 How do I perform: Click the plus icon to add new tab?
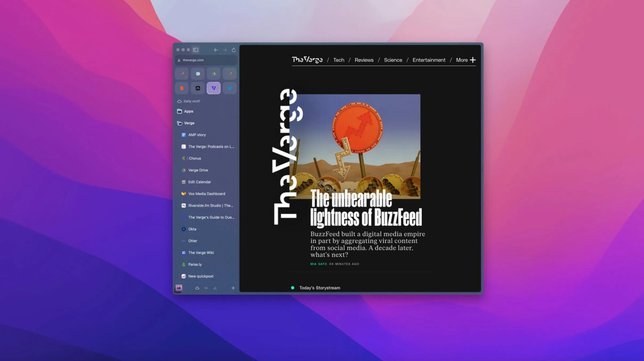(233, 288)
